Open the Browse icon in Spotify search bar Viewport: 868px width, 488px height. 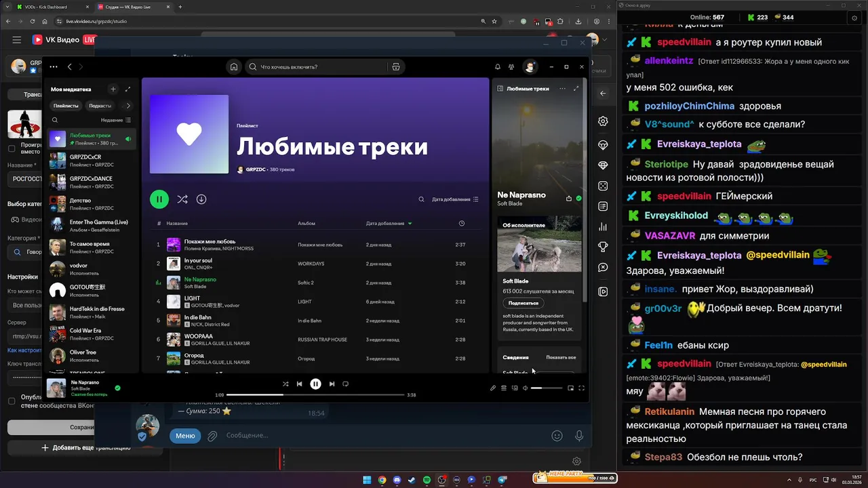(396, 67)
